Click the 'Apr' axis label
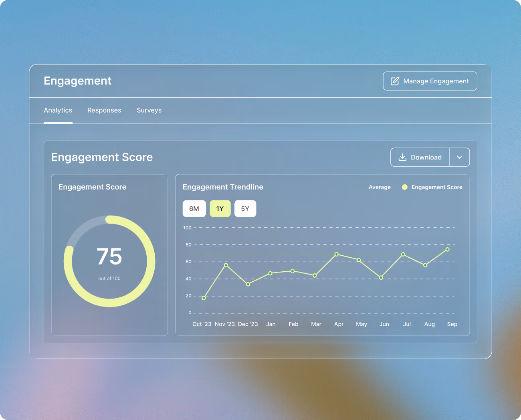 (339, 324)
